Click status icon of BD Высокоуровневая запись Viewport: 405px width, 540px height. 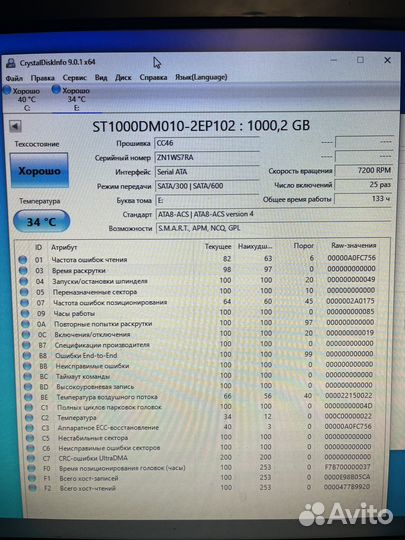coord(28,387)
